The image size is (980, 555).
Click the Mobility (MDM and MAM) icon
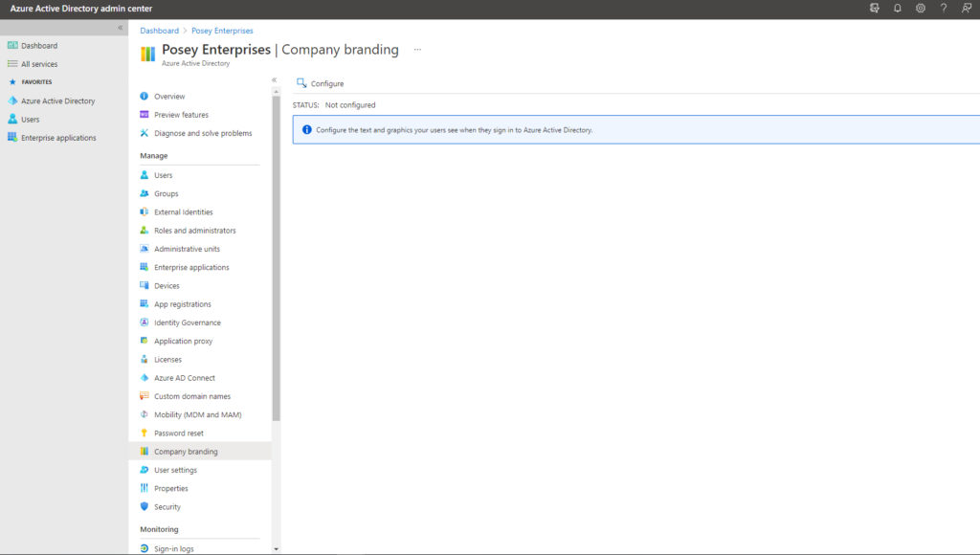(145, 414)
